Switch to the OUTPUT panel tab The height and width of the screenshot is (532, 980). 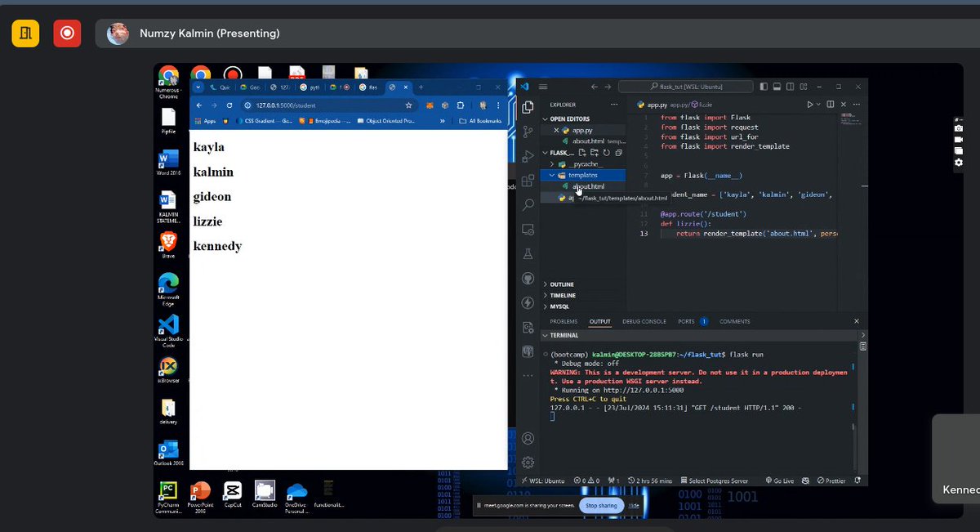(x=599, y=321)
